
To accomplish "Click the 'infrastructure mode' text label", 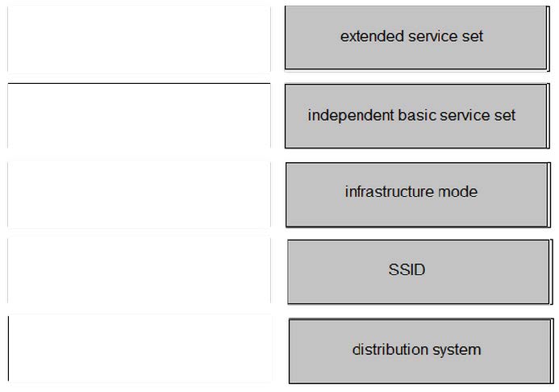I will click(x=411, y=191).
